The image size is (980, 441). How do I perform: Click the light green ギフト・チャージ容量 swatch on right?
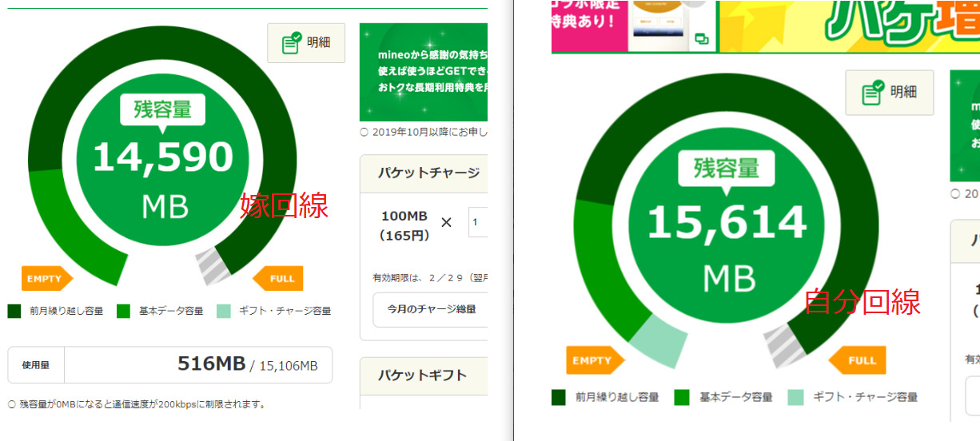coord(795,397)
